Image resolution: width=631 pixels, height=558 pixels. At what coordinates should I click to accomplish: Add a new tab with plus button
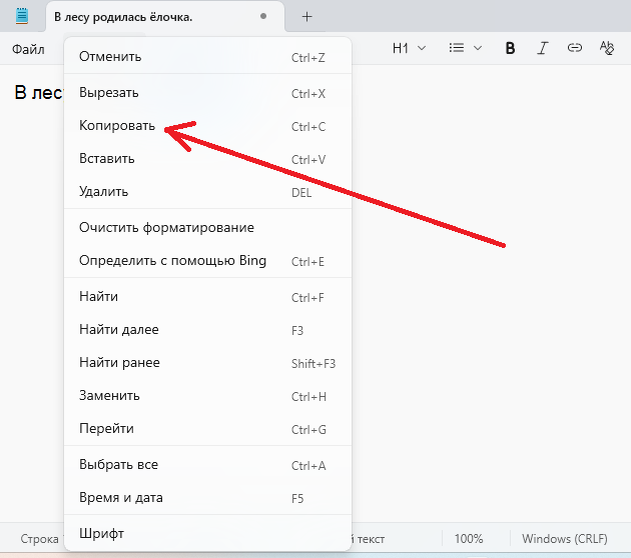pos(307,16)
